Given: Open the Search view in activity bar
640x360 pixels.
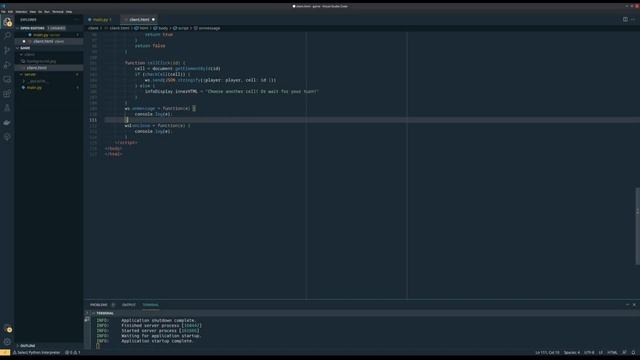Looking at the screenshot, I should point(7,36).
